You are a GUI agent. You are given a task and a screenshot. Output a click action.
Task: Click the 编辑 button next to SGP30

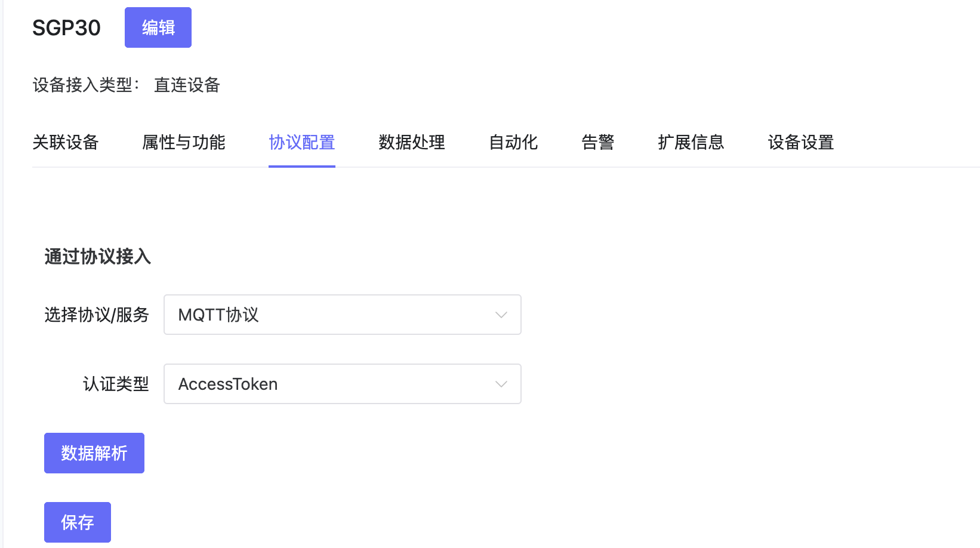pyautogui.click(x=158, y=27)
